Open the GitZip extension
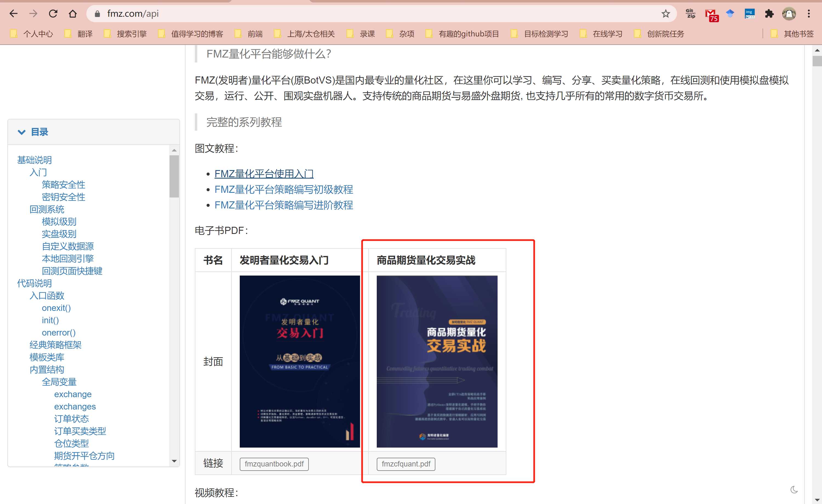822x504 pixels. click(690, 14)
